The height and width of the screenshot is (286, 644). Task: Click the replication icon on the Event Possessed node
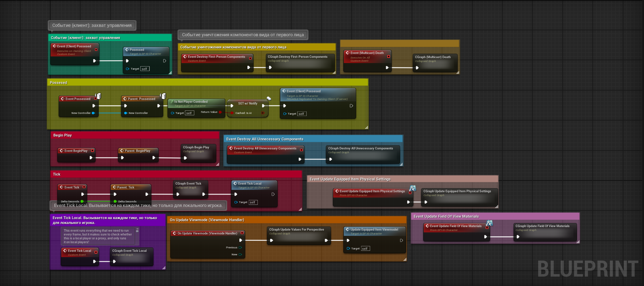(98, 96)
